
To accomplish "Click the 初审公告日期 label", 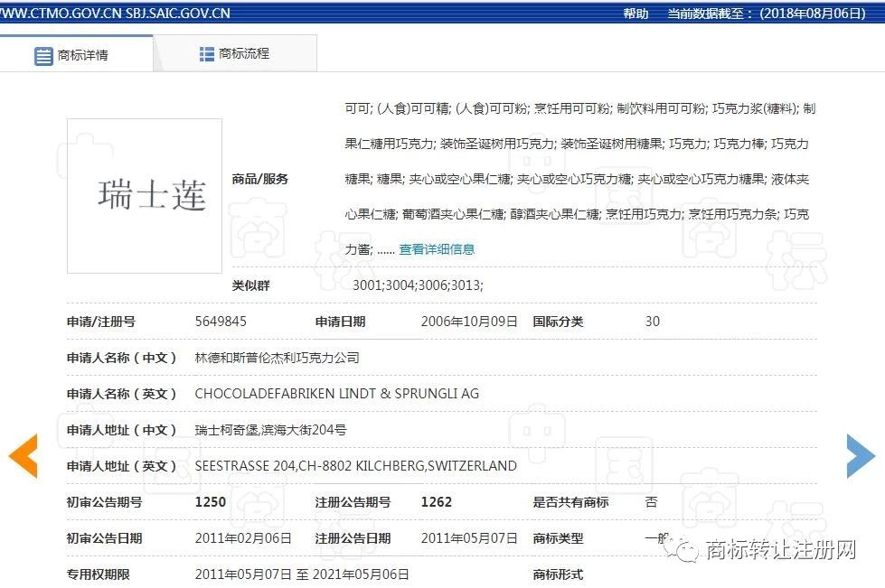I will 105,538.
